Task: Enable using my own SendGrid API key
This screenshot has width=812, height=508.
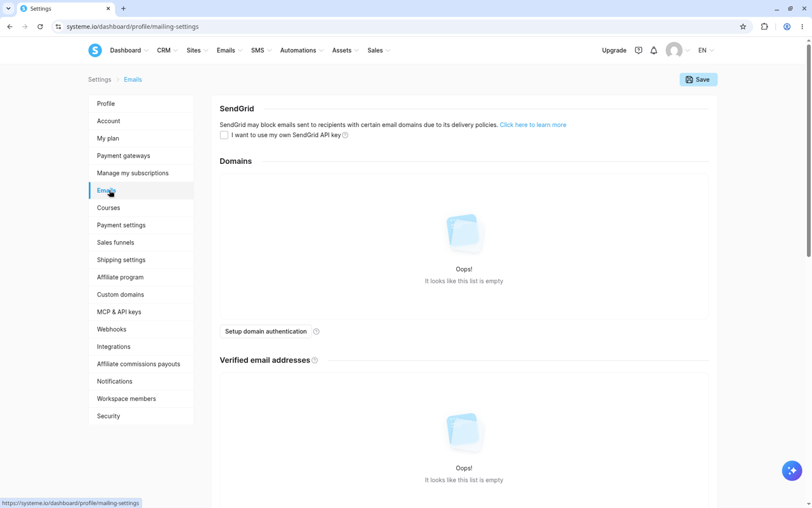Action: point(224,135)
